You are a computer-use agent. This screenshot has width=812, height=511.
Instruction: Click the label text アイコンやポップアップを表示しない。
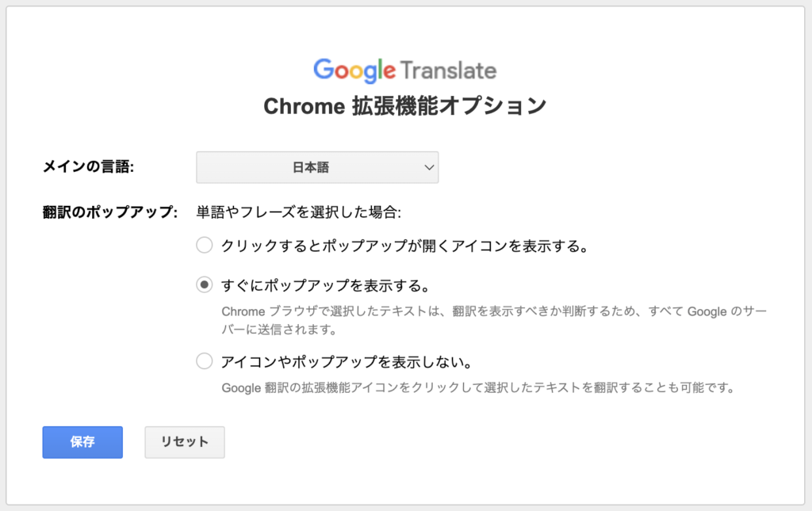click(x=347, y=362)
